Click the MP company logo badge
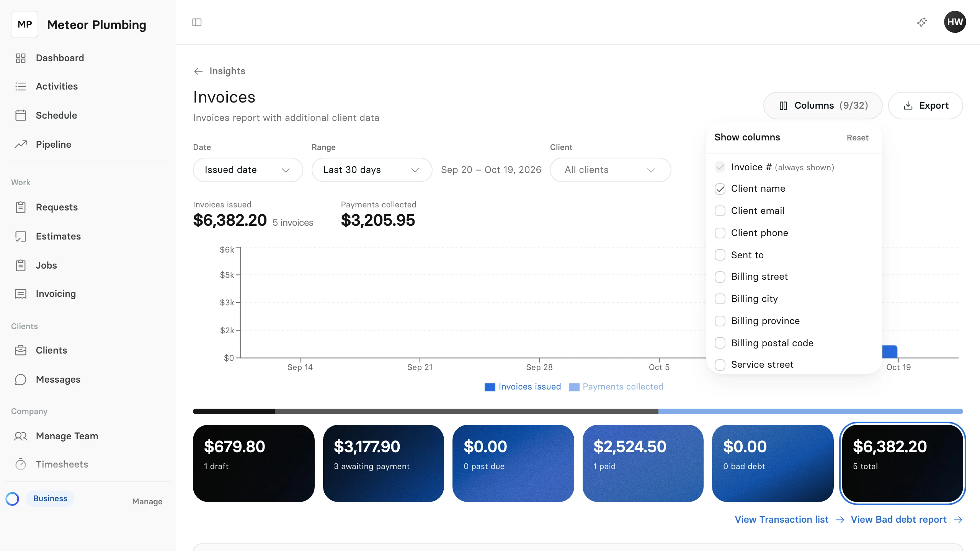Screen dimensions: 980x551 [24, 24]
